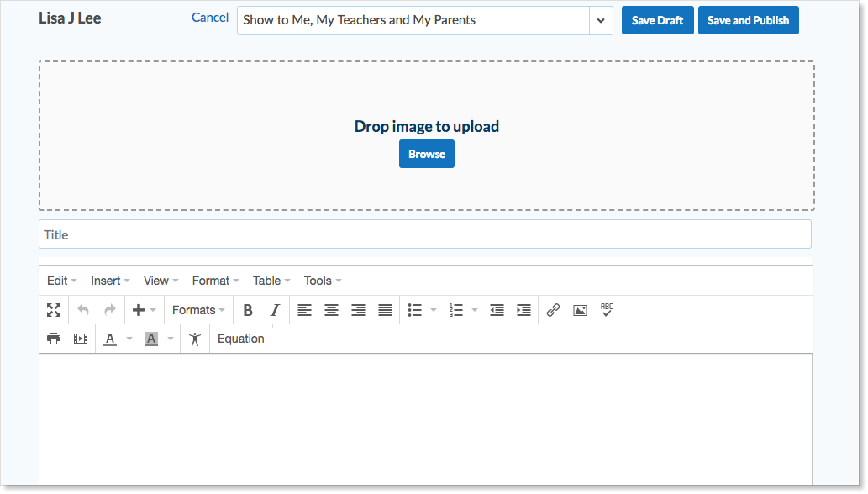This screenshot has height=494, width=868.
Task: Open the Table menu
Action: tap(271, 281)
